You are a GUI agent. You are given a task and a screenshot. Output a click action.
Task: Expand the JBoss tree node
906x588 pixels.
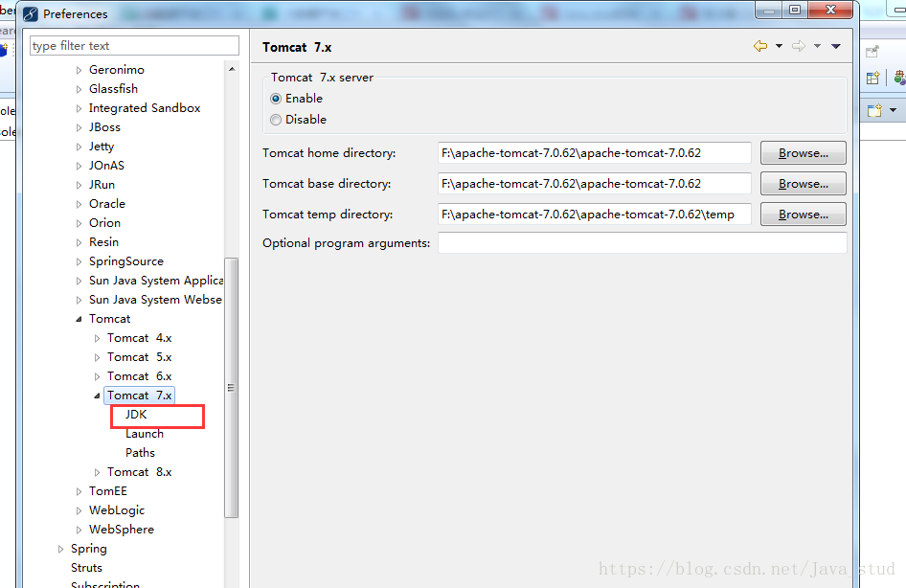click(79, 127)
